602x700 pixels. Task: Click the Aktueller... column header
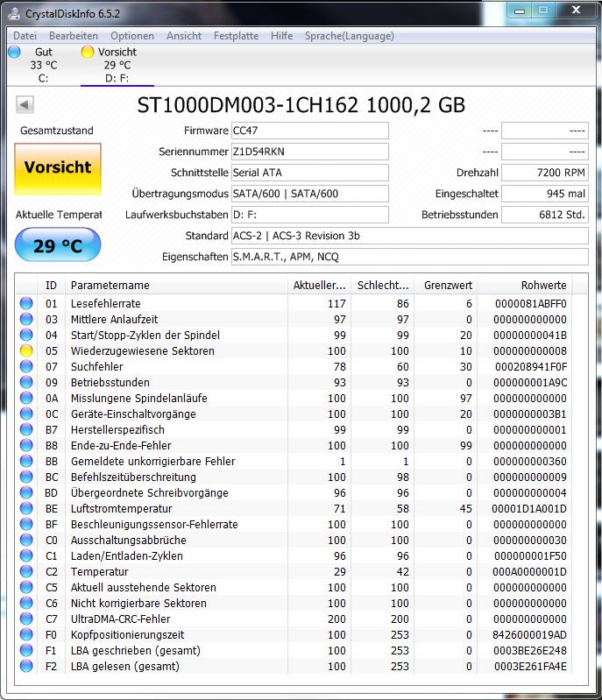(319, 285)
